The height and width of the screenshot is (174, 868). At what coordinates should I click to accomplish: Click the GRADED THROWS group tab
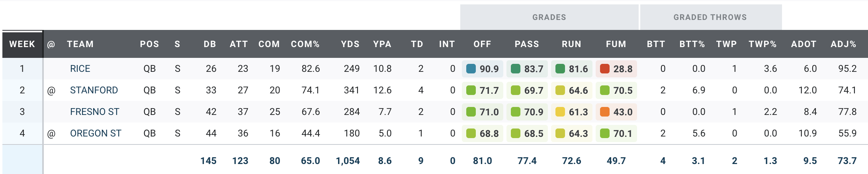tap(710, 17)
